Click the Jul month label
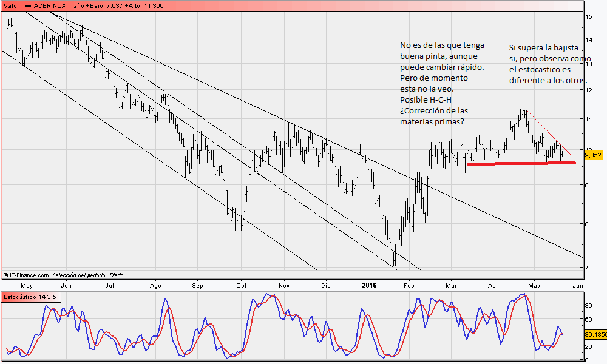Screen dimensions: 607x364 tap(110, 286)
